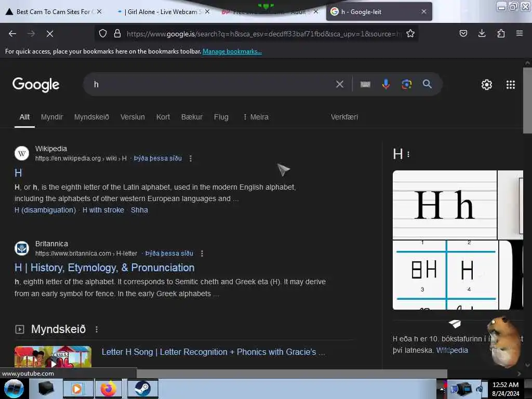
Task: Open the Verkfæri search tools
Action: coord(344,117)
